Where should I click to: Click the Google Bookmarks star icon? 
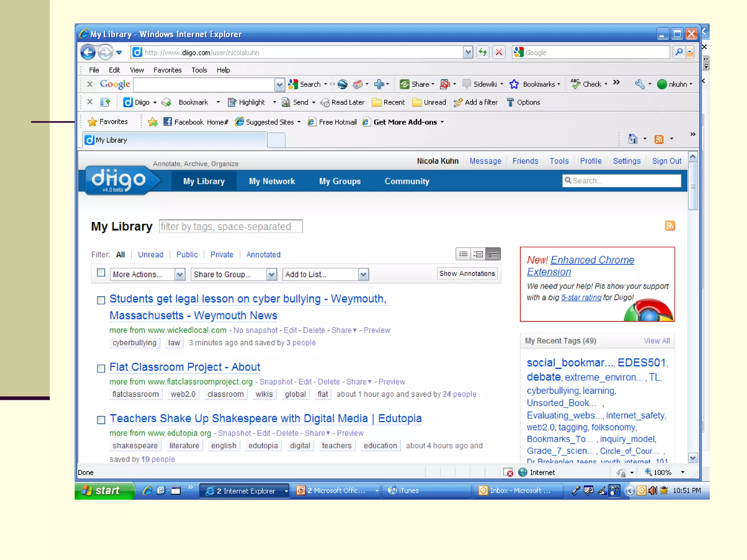514,84
